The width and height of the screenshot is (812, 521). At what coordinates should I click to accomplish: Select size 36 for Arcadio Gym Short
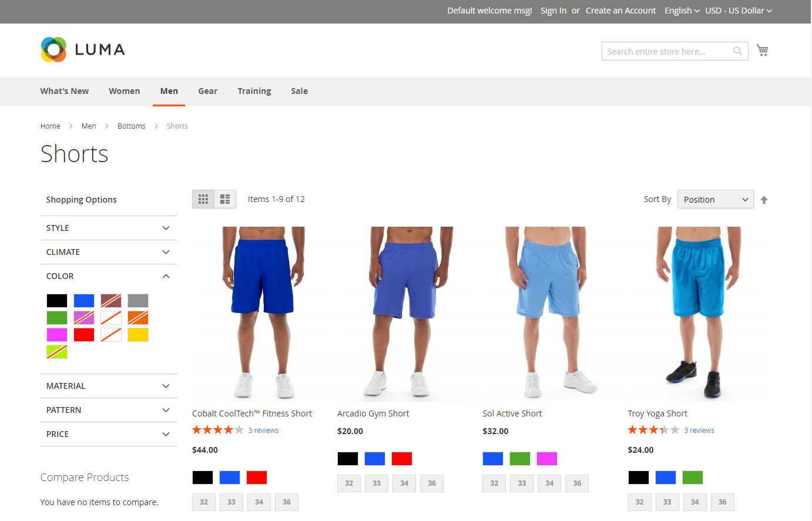tap(432, 483)
